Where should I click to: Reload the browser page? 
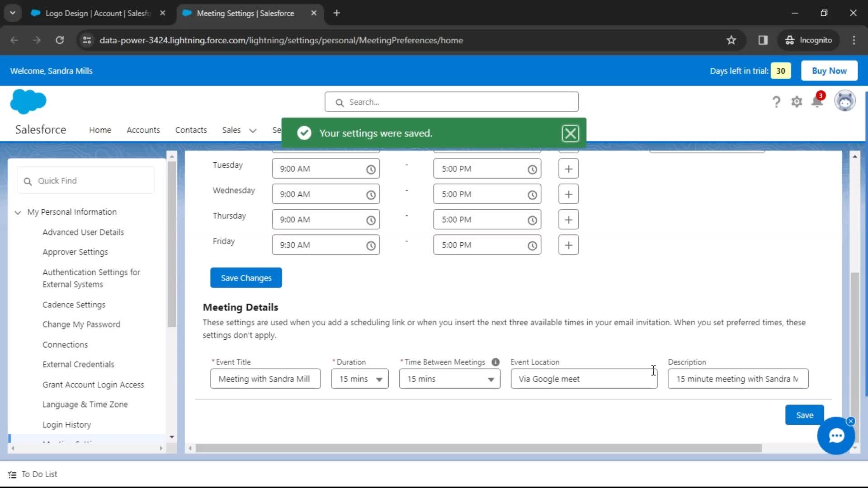click(x=60, y=40)
